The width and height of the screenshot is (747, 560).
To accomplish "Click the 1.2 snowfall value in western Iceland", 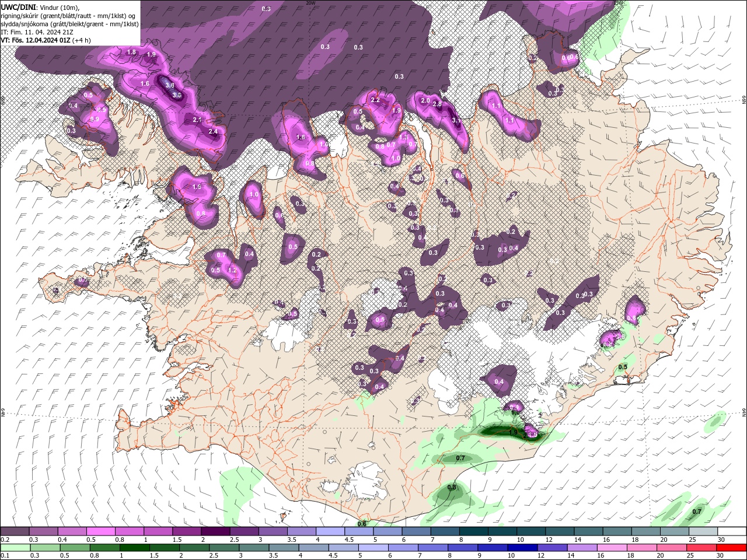I will (232, 270).
